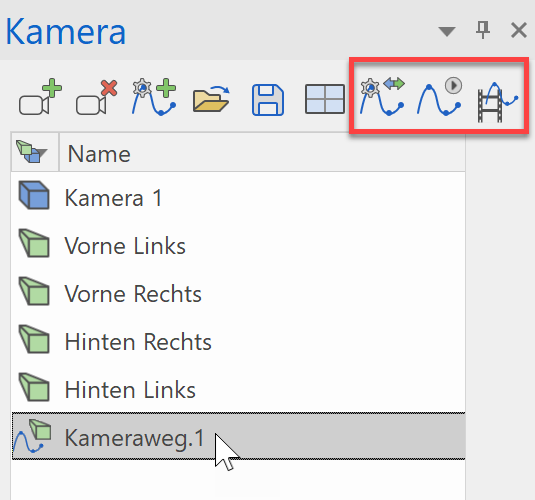Add a new camera path
Viewport: 535px width, 500px height.
tap(154, 98)
